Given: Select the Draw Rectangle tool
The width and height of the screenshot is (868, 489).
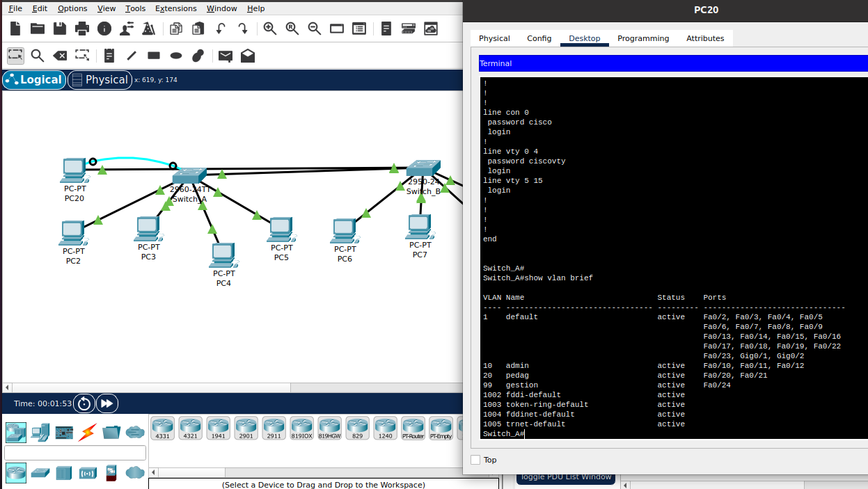Looking at the screenshot, I should coord(154,56).
